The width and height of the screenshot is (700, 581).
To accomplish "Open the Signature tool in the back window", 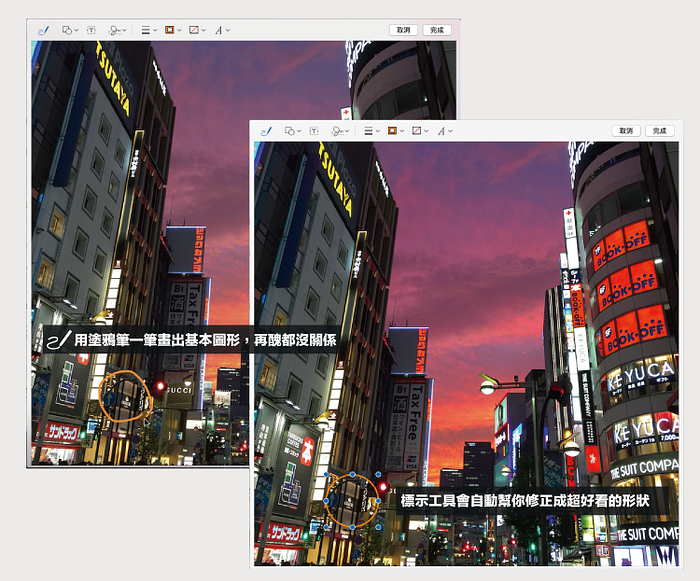I will [117, 30].
